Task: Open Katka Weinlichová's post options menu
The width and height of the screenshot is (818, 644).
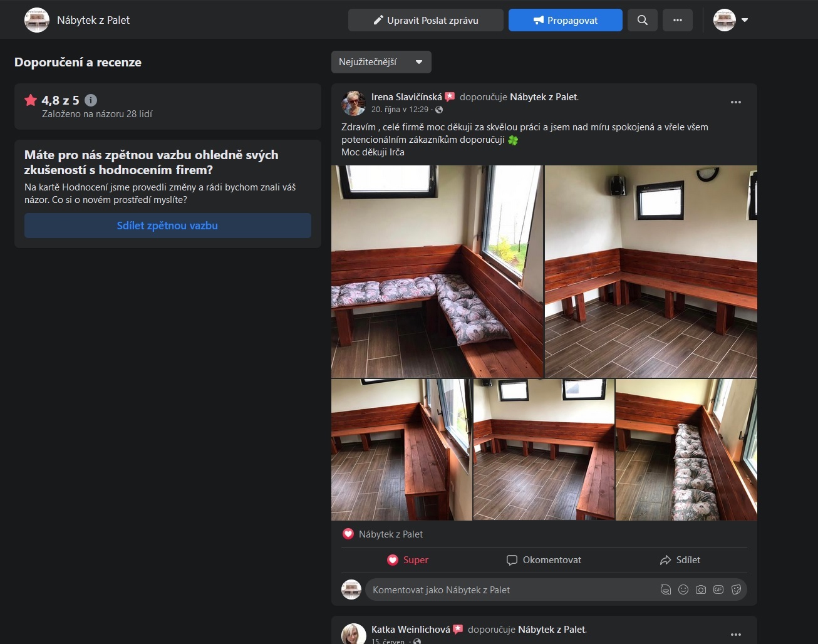Action: coord(736,635)
